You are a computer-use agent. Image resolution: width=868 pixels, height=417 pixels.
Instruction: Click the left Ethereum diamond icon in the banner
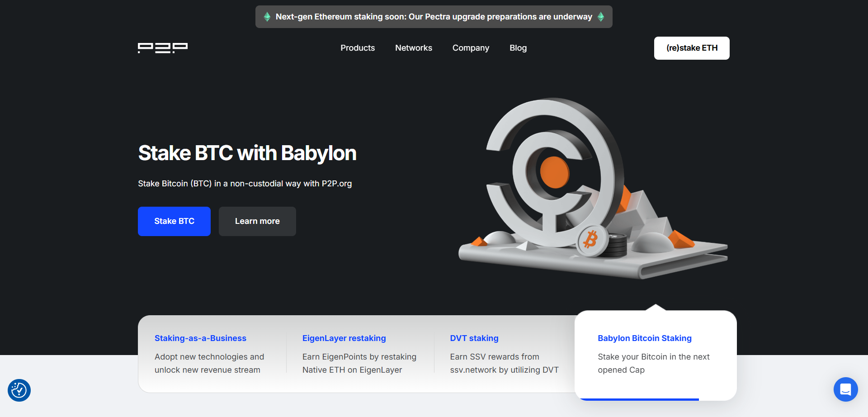(x=267, y=17)
